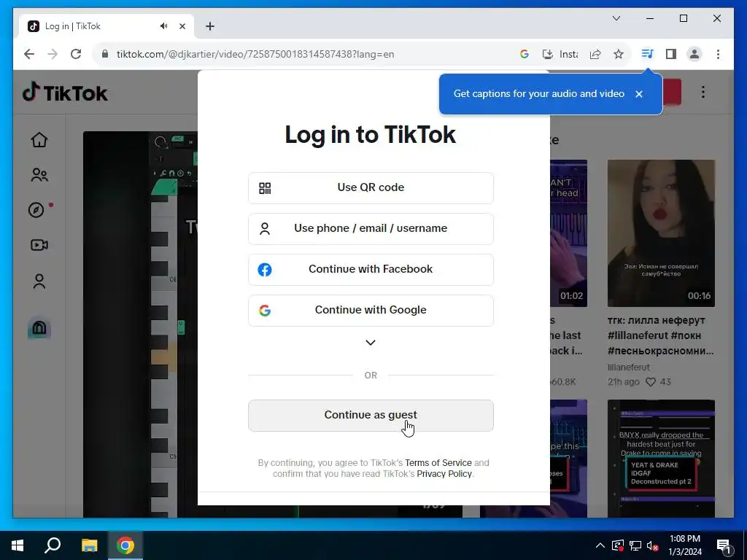Click the browser forward arrow
747x560 pixels.
point(53,54)
